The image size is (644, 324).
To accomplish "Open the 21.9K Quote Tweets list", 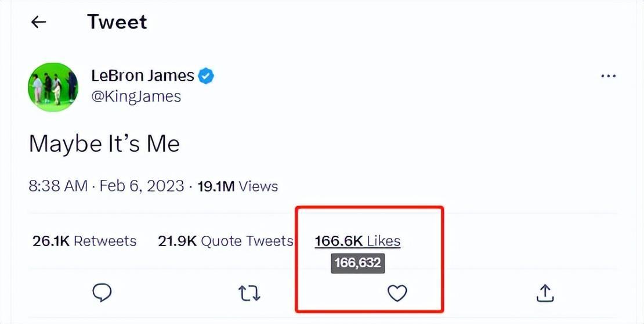I will 225,241.
